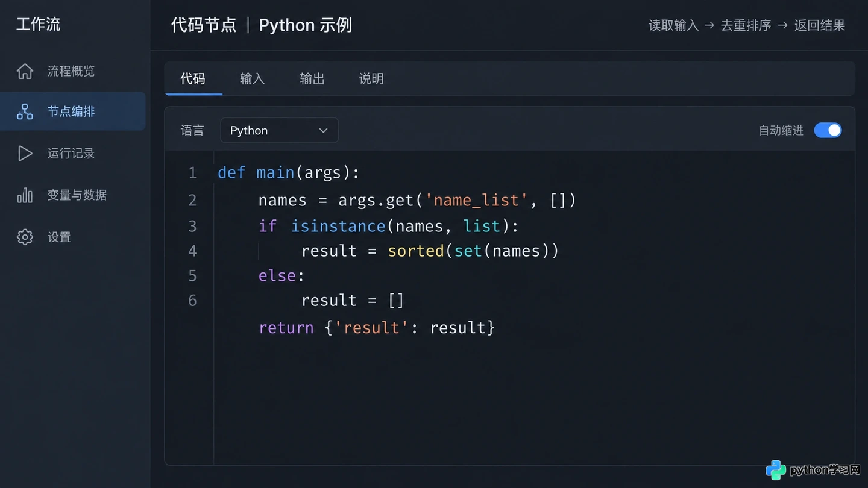Open the Python language dropdown
The width and height of the screenshot is (868, 488).
coord(279,130)
